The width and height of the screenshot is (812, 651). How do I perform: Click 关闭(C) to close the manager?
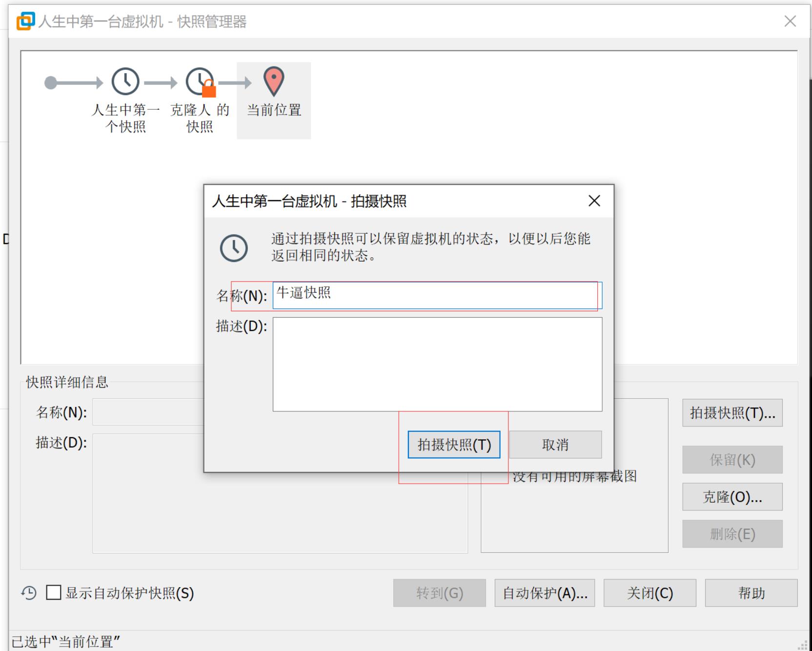pyautogui.click(x=650, y=593)
